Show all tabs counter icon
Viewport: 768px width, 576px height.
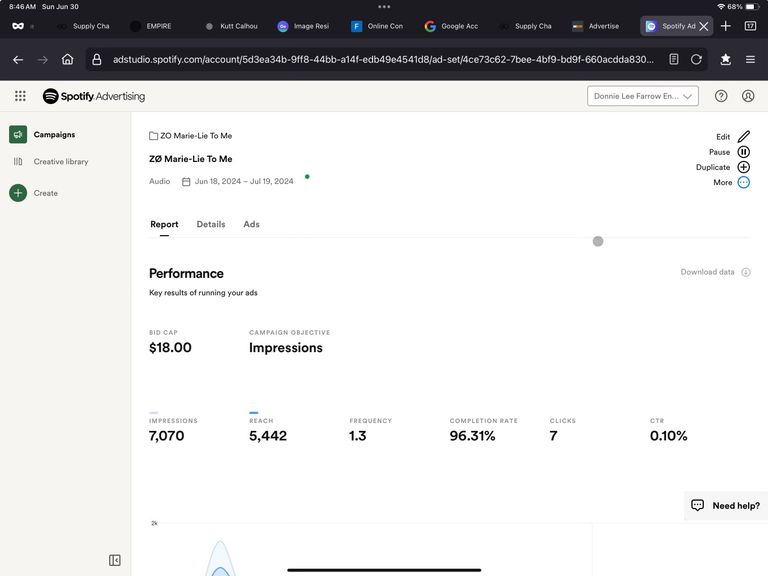(750, 26)
